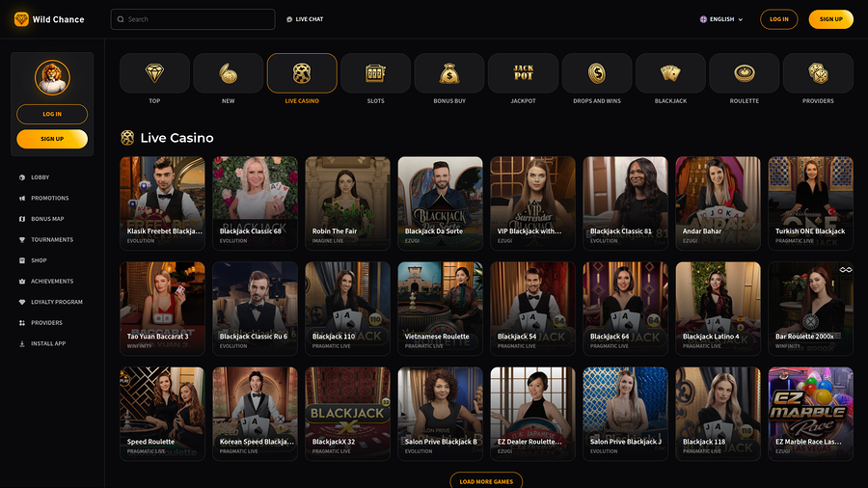Open Live Chat link text
The width and height of the screenshot is (868, 488).
tap(310, 19)
